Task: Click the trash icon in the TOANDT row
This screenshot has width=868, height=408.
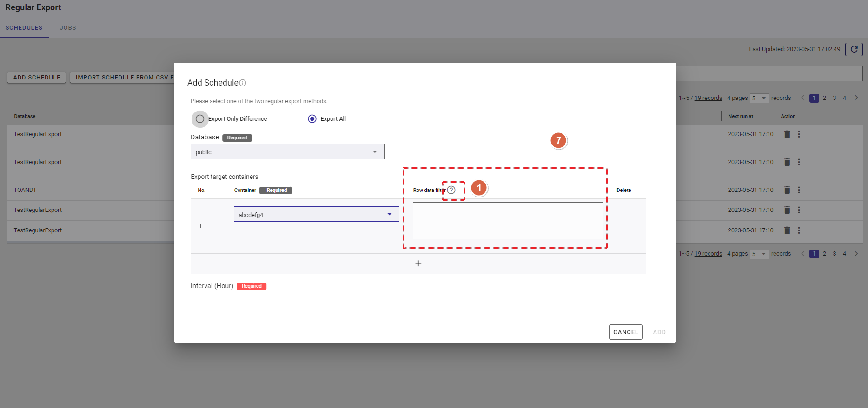Action: pos(787,190)
